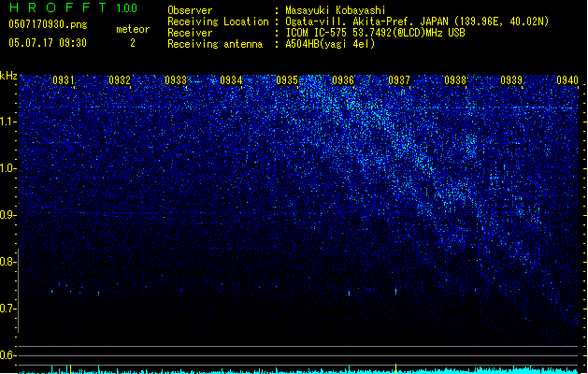Click the yellow detection marker below 0931
Viewport: 588px width, 374px height.
[x=70, y=368]
